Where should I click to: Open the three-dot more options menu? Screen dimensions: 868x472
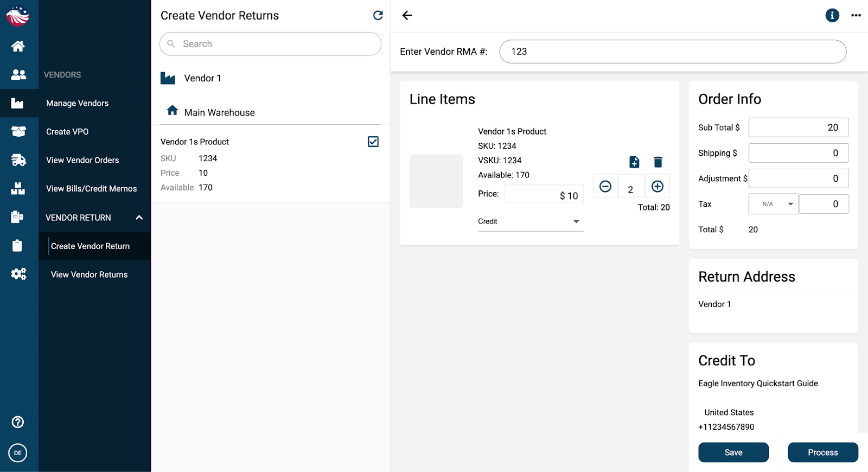pos(856,16)
